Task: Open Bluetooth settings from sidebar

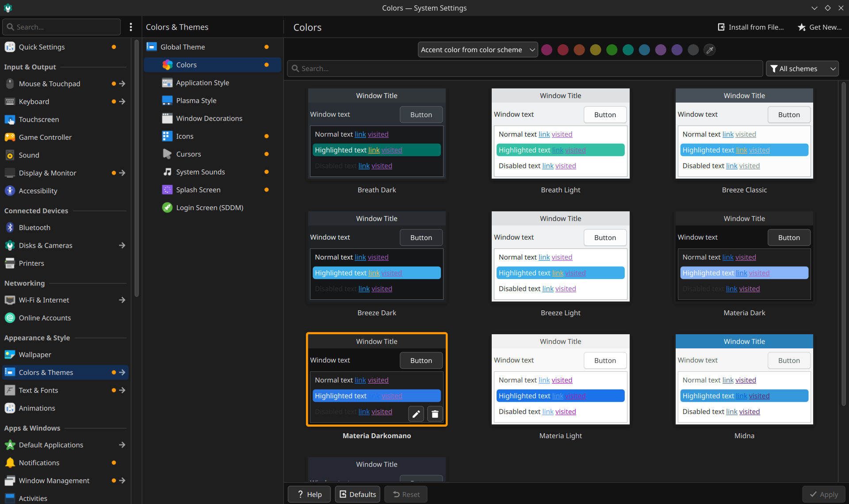Action: coord(34,227)
